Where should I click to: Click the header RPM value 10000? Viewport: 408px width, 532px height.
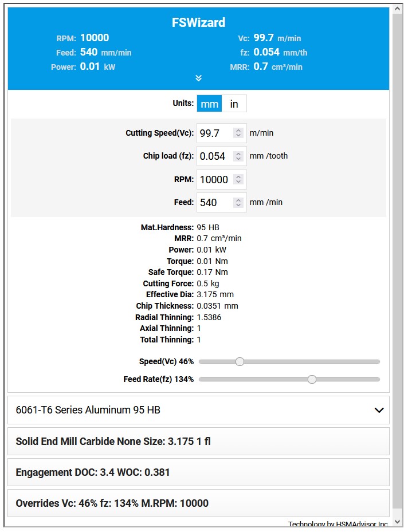pos(95,38)
